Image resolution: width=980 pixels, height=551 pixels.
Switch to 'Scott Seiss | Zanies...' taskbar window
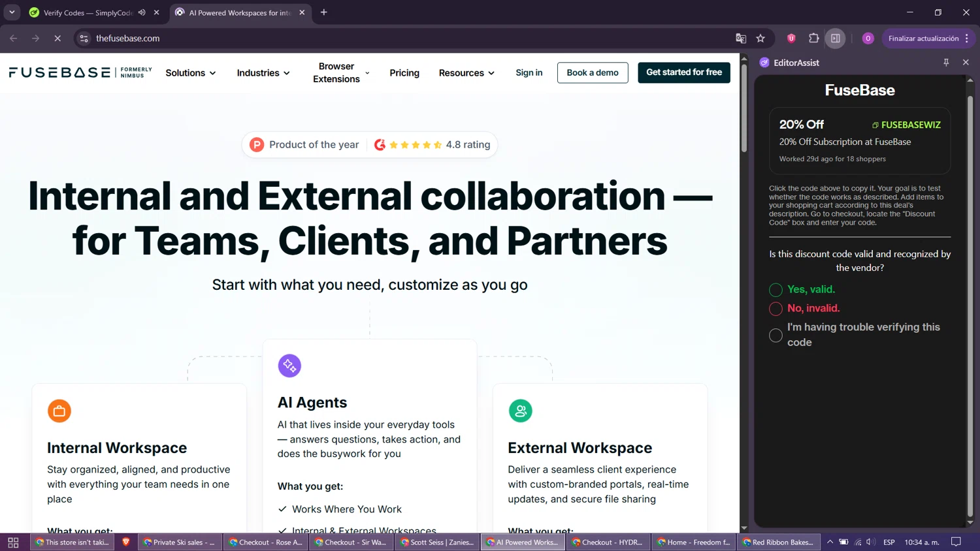pos(438,542)
